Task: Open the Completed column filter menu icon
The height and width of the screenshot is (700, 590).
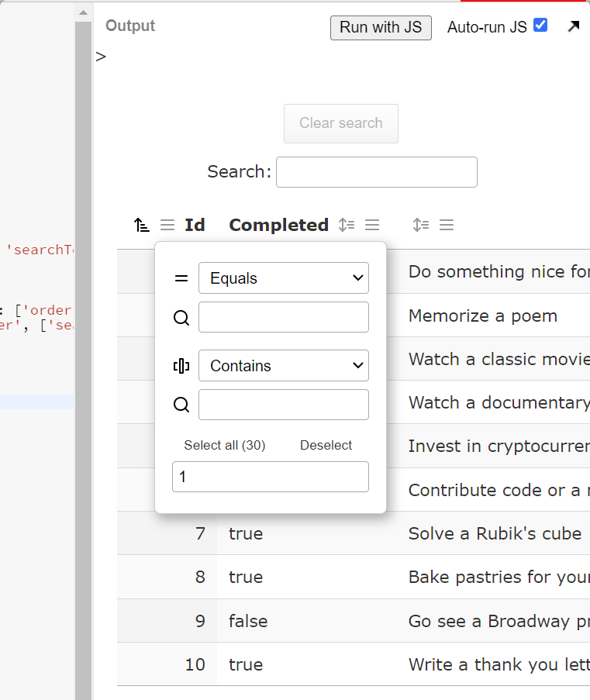Action: [x=372, y=226]
